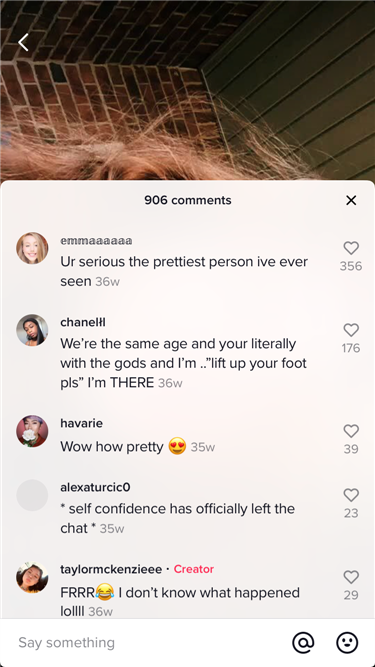The height and width of the screenshot is (667, 375).
Task: Tap the back arrow at top left
Action: coord(23,42)
